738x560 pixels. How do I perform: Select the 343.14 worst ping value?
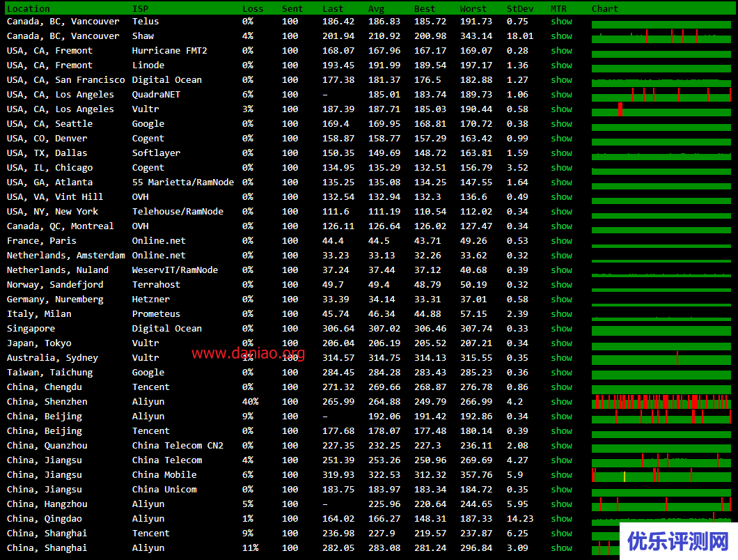point(476,36)
